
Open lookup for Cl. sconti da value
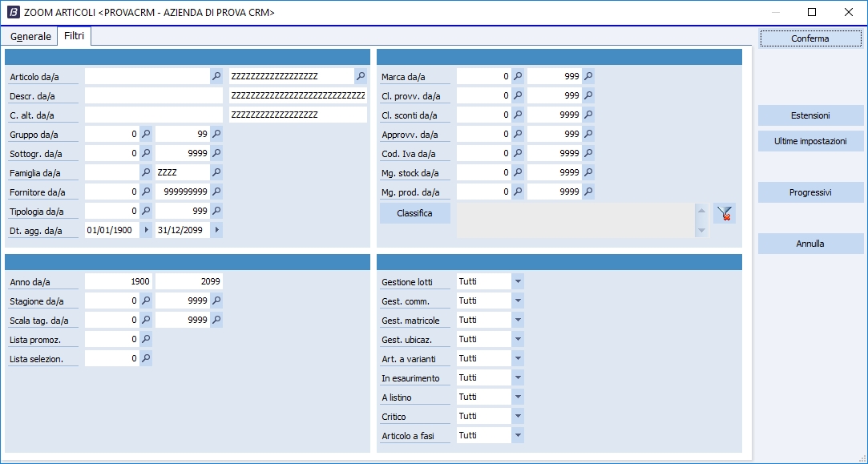518,115
